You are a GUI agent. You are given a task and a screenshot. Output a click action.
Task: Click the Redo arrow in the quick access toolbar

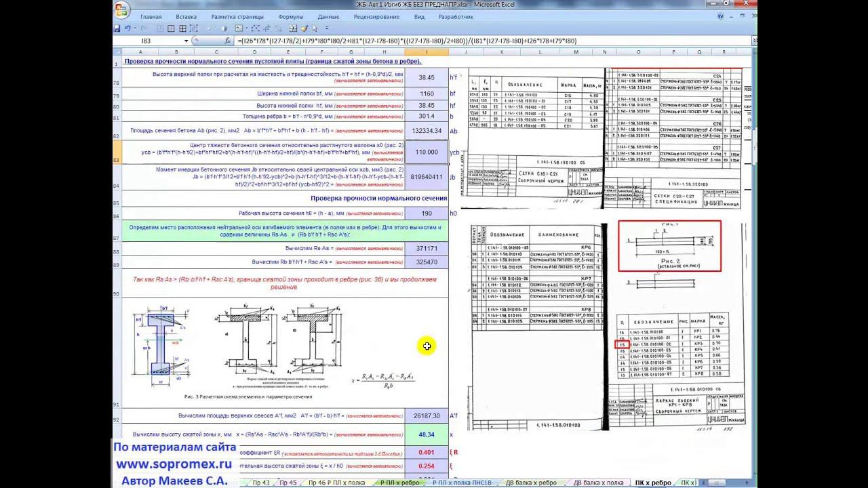(x=143, y=28)
